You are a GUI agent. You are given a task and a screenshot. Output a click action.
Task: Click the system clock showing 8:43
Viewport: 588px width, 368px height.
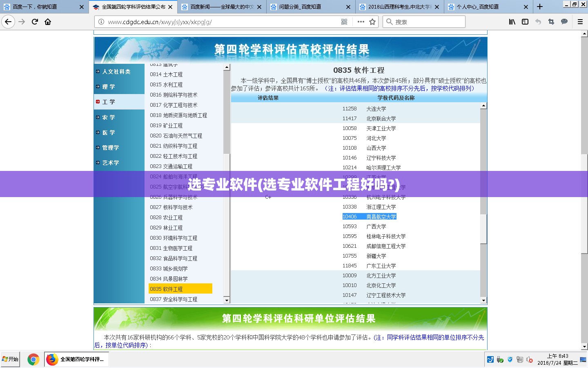click(557, 359)
